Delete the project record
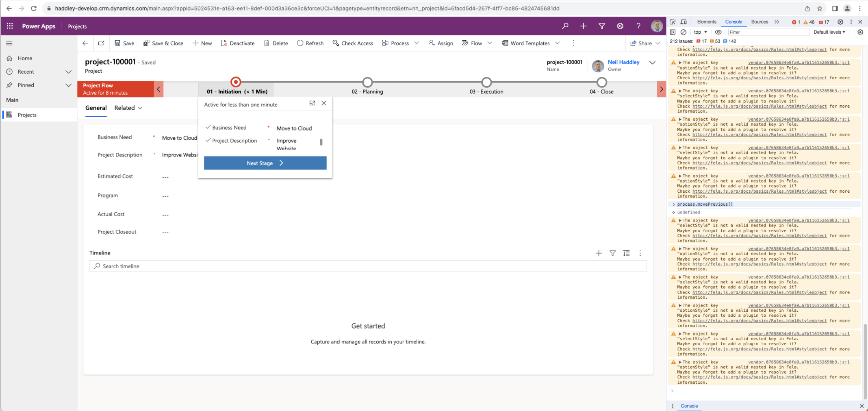The width and height of the screenshot is (868, 411). pyautogui.click(x=276, y=43)
